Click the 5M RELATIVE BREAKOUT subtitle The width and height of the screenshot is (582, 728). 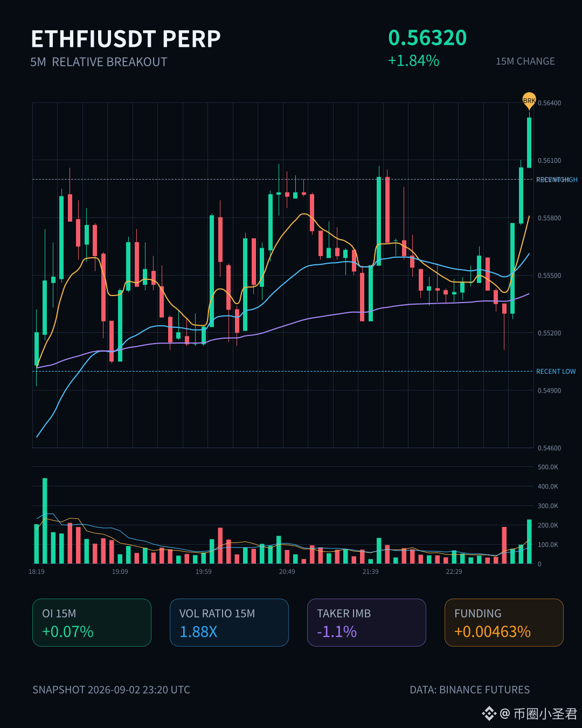point(99,62)
